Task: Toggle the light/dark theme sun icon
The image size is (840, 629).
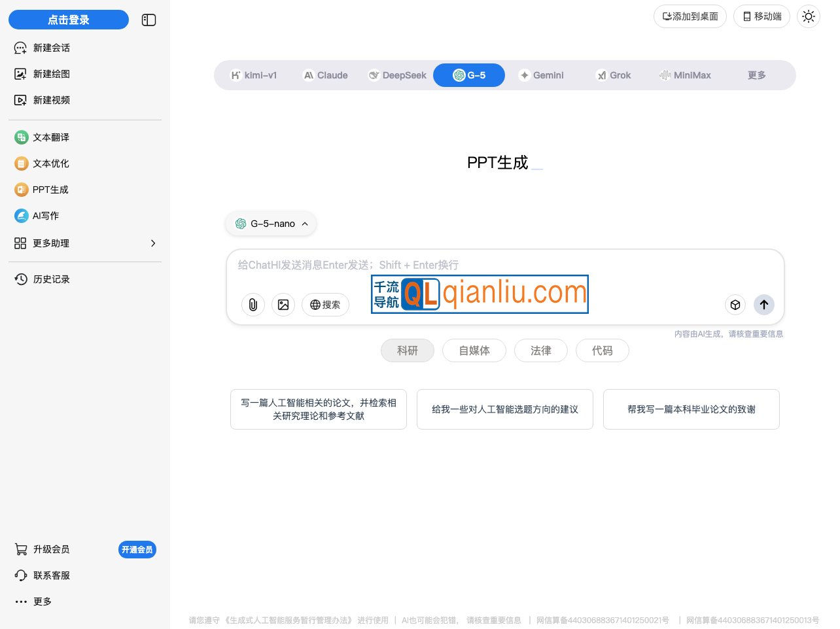Action: coord(809,16)
